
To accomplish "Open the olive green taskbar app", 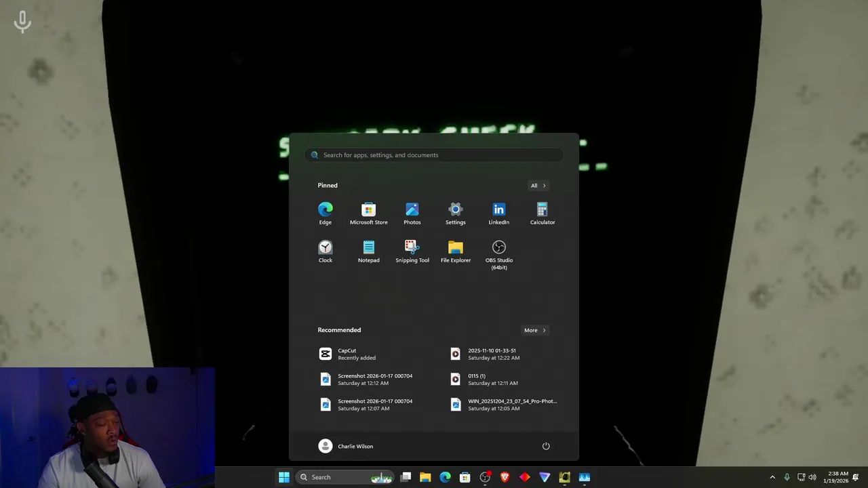I will click(x=564, y=477).
